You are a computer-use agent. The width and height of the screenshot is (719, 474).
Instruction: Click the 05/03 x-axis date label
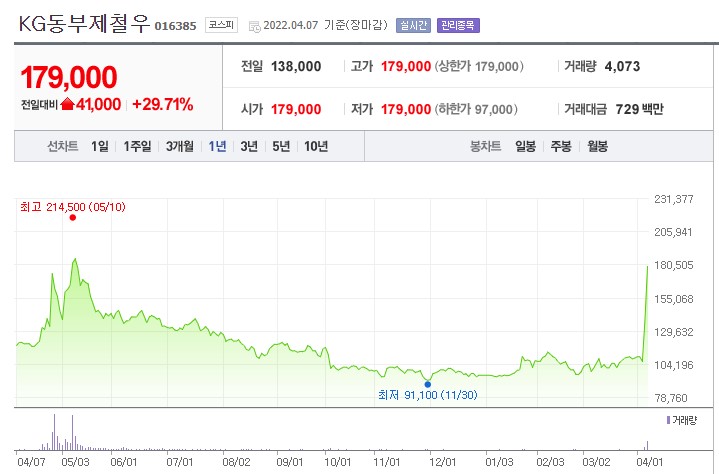click(x=76, y=462)
